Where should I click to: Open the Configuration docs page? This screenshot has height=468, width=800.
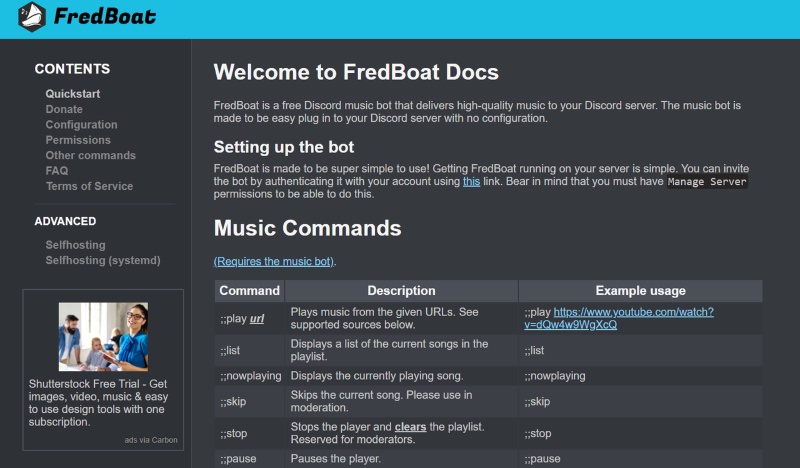click(x=81, y=125)
